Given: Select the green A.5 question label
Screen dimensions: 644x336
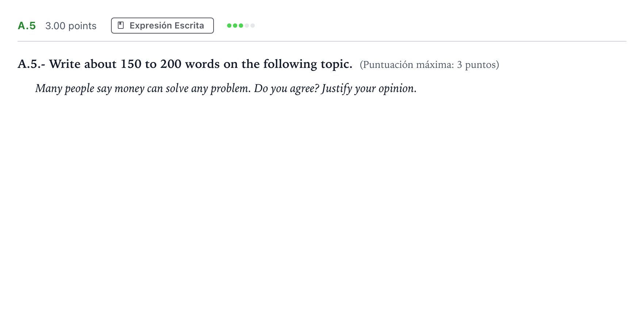Looking at the screenshot, I should tap(27, 26).
